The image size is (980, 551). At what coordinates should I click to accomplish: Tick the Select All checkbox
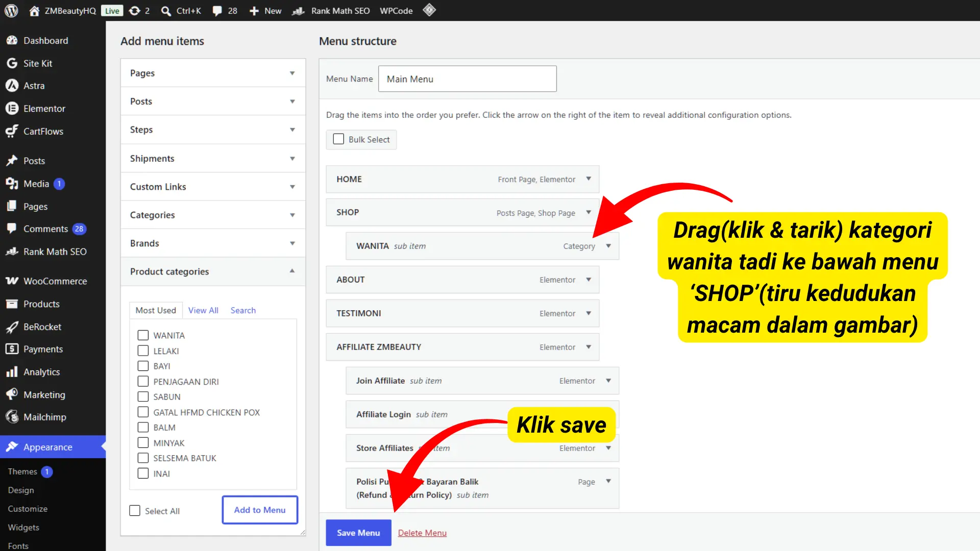coord(135,511)
